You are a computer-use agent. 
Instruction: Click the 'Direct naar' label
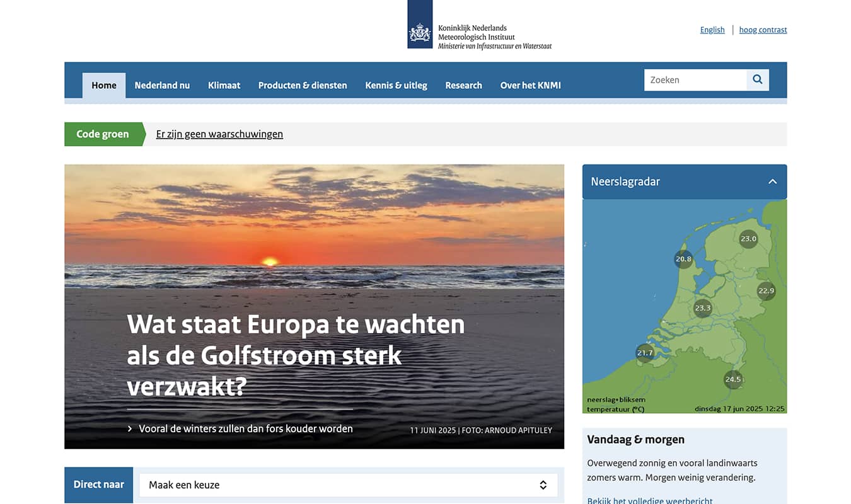(x=99, y=484)
